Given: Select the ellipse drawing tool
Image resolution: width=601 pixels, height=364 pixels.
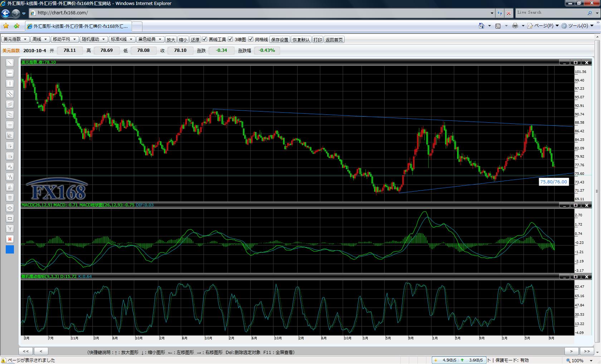Looking at the screenshot, I should (x=10, y=208).
